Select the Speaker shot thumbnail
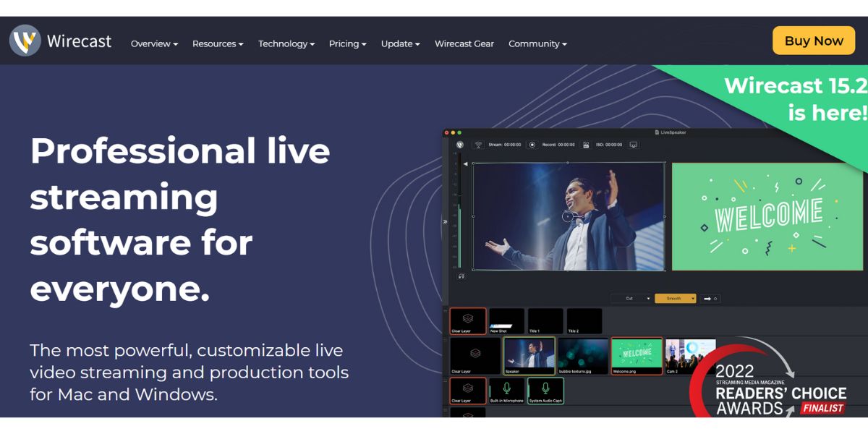This screenshot has height=434, width=868. 529,354
